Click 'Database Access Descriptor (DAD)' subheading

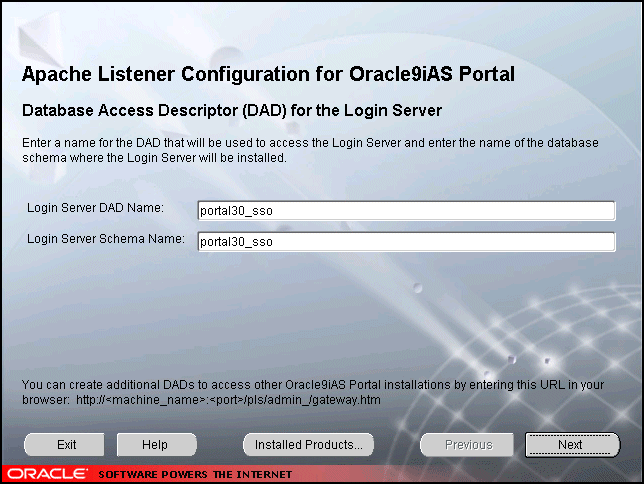(x=232, y=111)
